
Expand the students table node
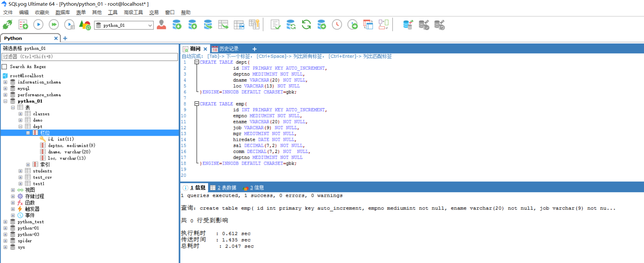pyautogui.click(x=20, y=171)
